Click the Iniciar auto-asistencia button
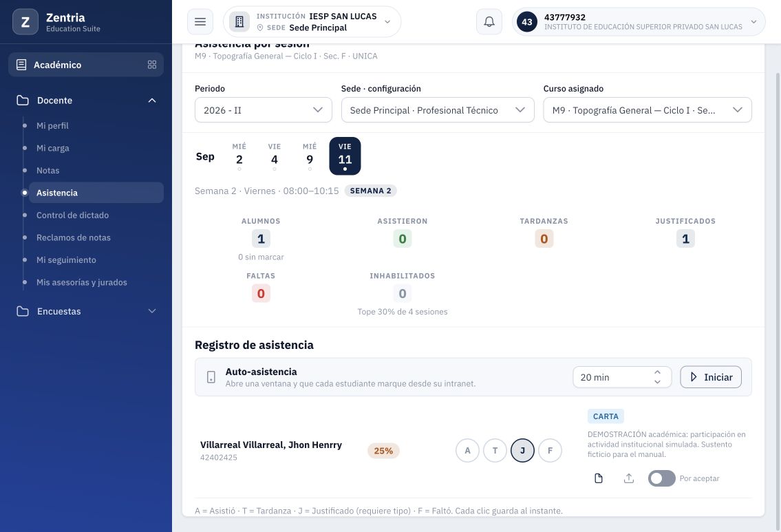 [710, 377]
